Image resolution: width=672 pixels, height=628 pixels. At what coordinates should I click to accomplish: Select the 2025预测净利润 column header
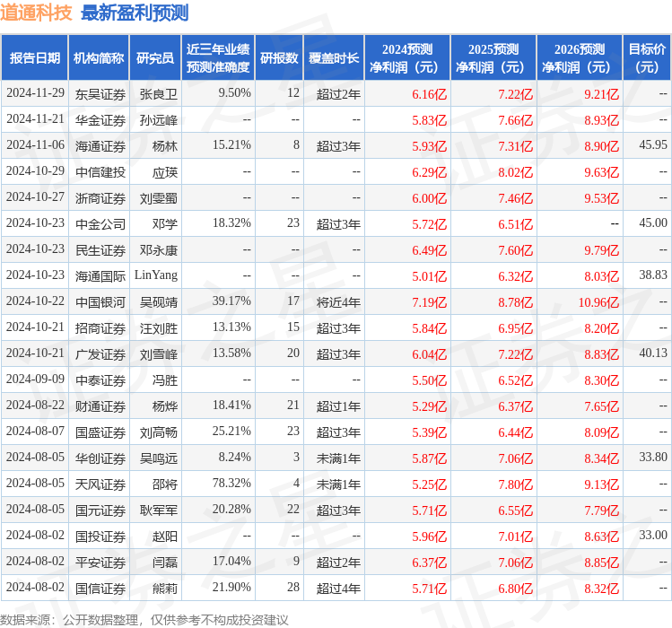tap(493, 58)
